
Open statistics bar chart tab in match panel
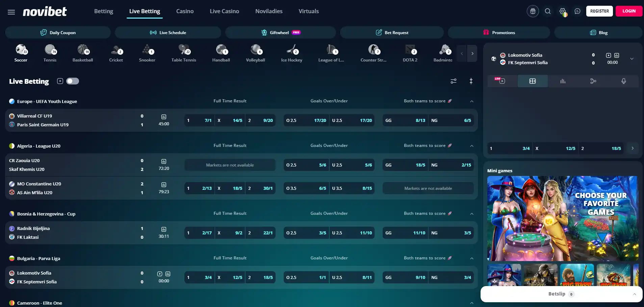coord(563,81)
